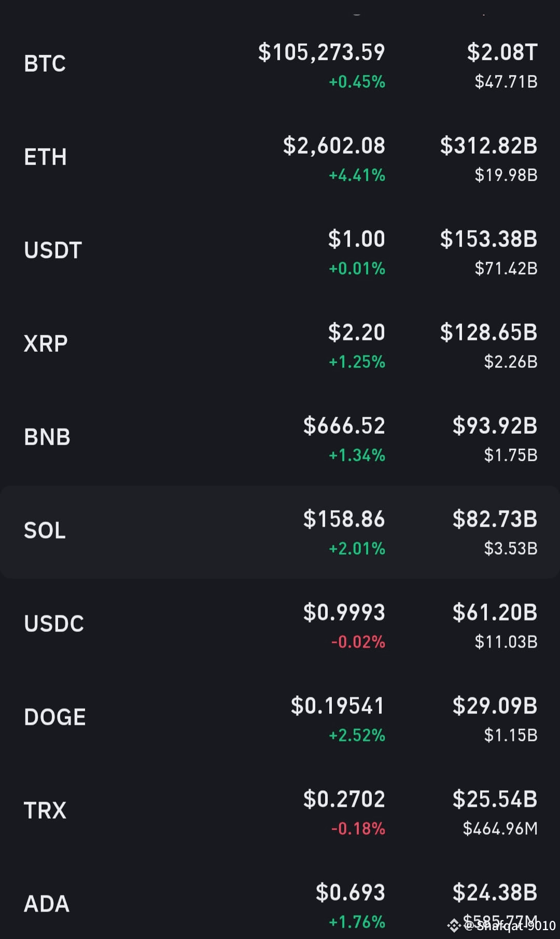The image size is (560, 939).
Task: Click USDT volume $71.42B
Action: (506, 269)
